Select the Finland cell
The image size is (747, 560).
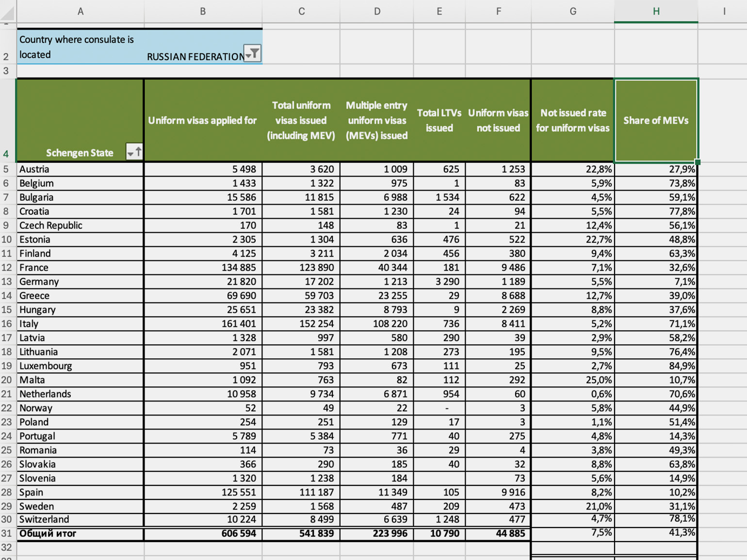coord(81,254)
